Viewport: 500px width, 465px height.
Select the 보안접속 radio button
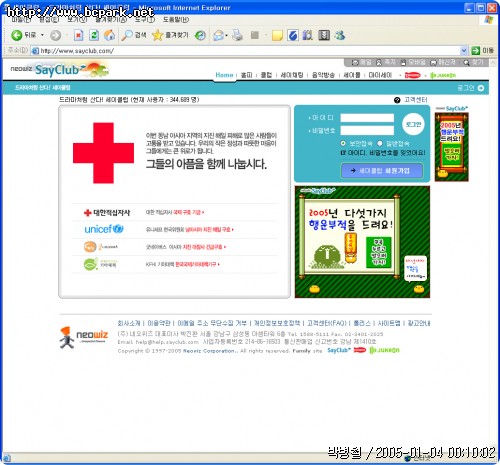pyautogui.click(x=343, y=143)
